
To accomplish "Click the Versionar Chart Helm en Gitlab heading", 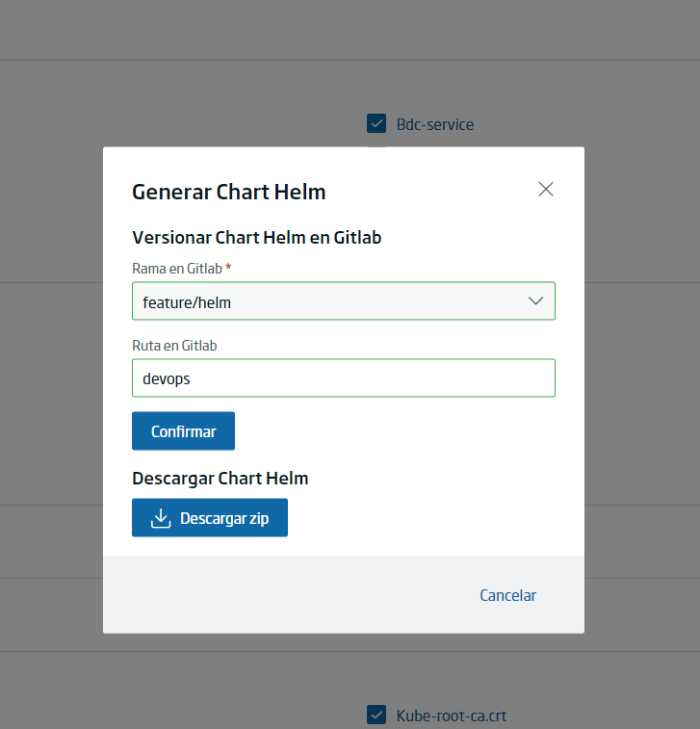I will (256, 238).
